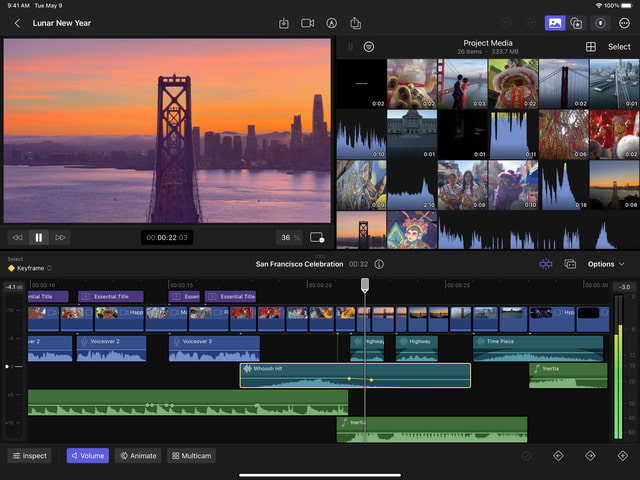Open the more options ellipsis menu

pos(624,23)
